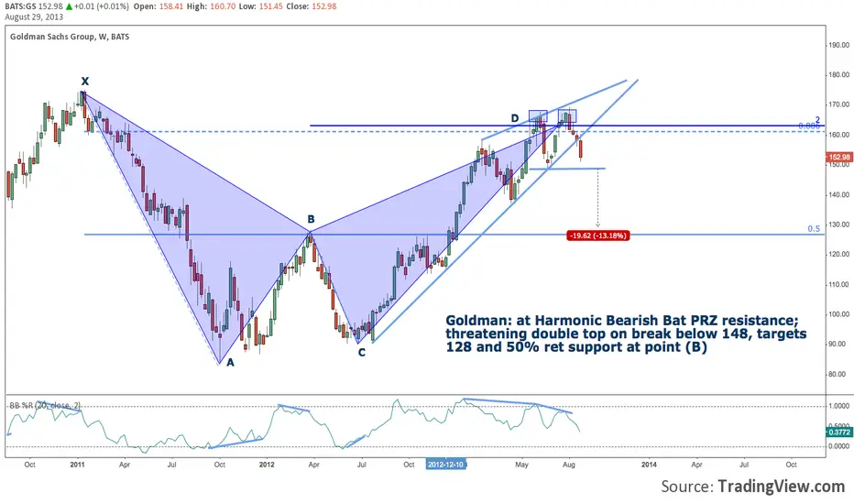The width and height of the screenshot is (854, 504).
Task: Click the 80.00 price axis label
Action: pyautogui.click(x=838, y=374)
